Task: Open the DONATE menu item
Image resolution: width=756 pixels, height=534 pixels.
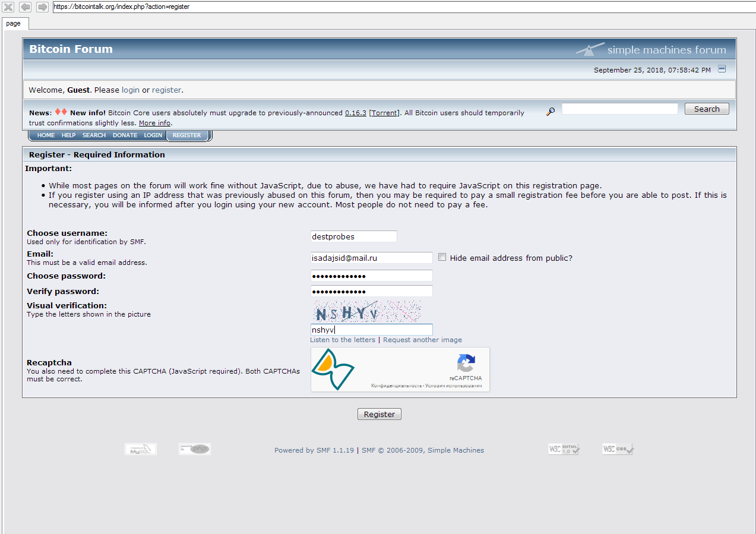Action: pyautogui.click(x=125, y=135)
